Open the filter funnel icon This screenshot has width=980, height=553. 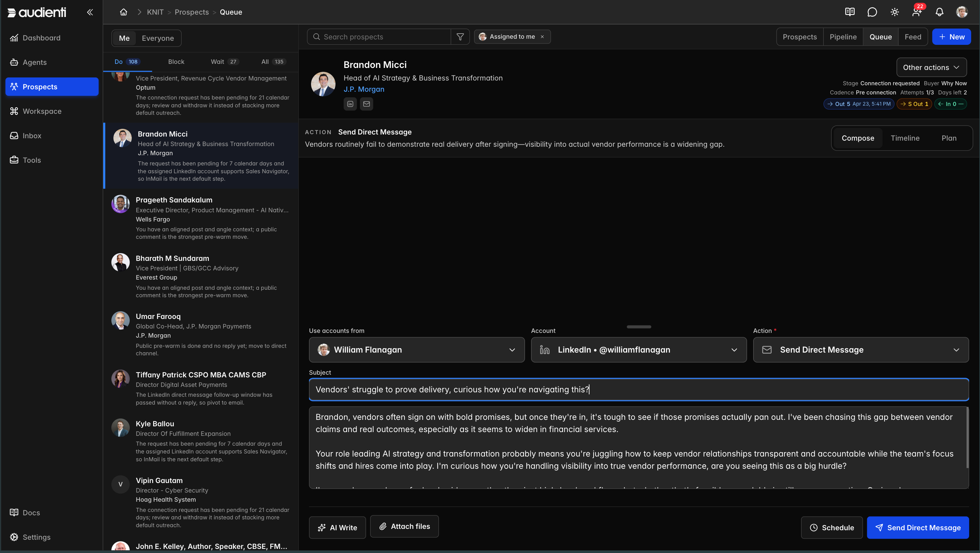[460, 37]
